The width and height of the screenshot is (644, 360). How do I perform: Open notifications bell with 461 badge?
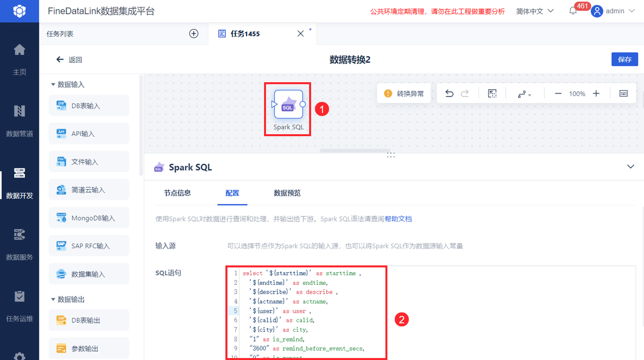pyautogui.click(x=573, y=11)
